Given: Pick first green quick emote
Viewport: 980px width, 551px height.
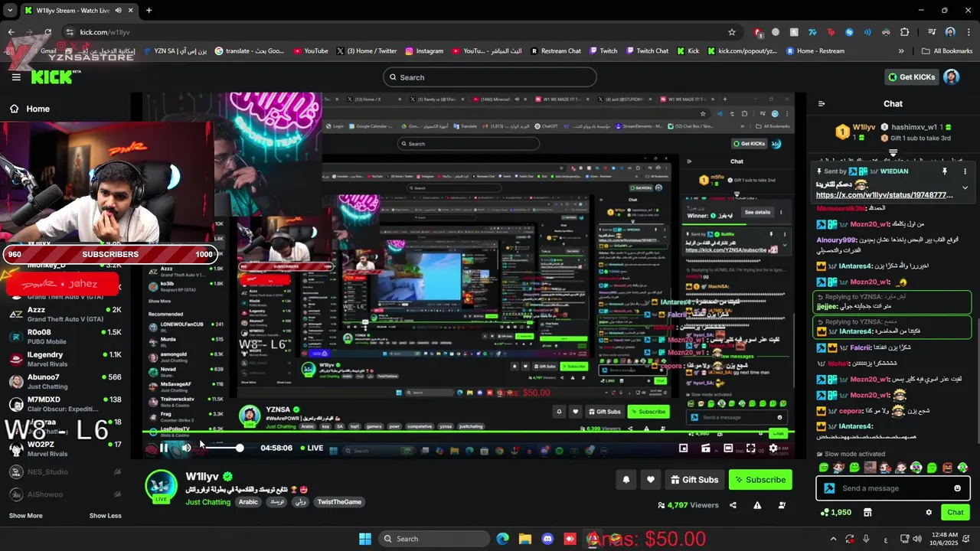Looking at the screenshot, I should (x=823, y=468).
